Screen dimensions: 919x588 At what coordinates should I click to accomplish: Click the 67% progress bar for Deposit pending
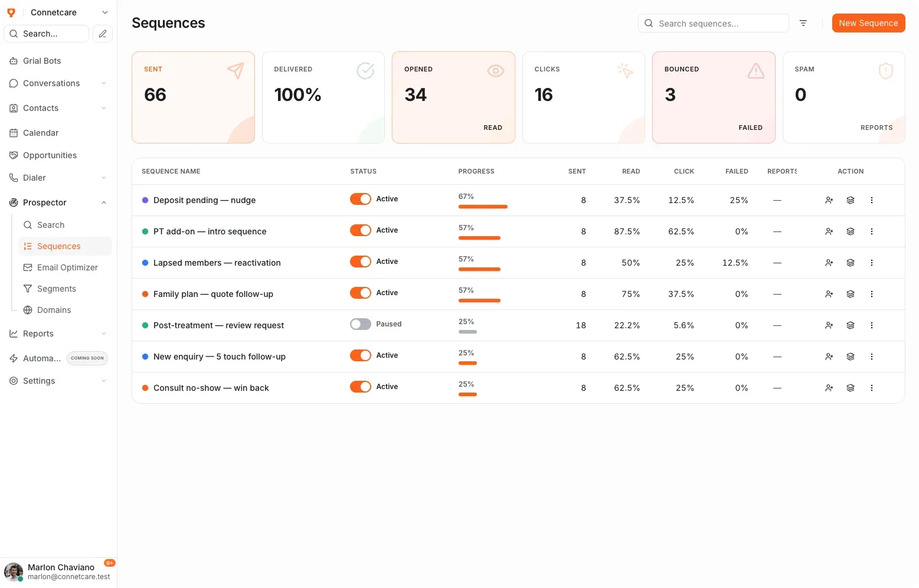click(483, 207)
